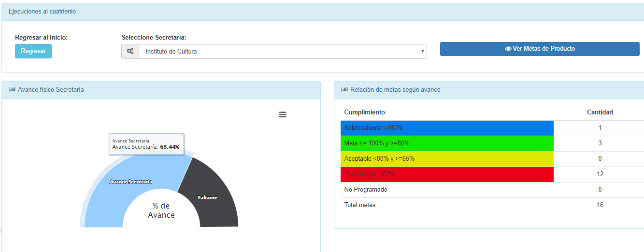644x252 pixels.
Task: Click the bar chart icon in Relación de metas header
Action: pyautogui.click(x=344, y=89)
